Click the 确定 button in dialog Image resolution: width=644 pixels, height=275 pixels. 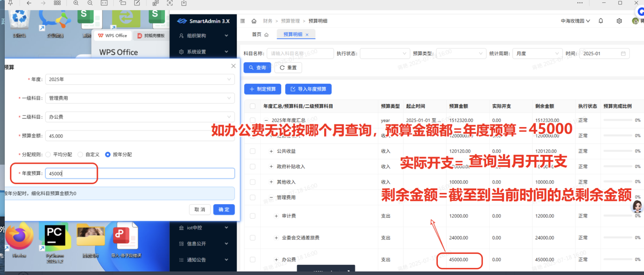pos(224,209)
